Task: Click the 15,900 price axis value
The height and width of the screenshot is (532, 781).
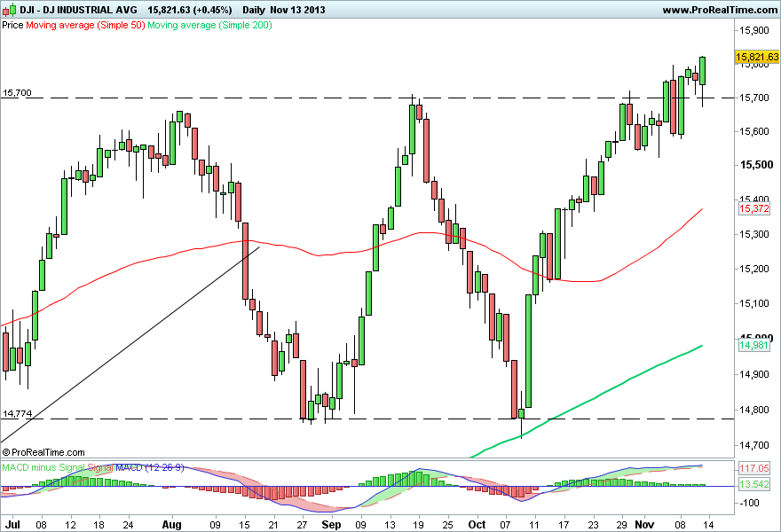Action: tap(753, 30)
